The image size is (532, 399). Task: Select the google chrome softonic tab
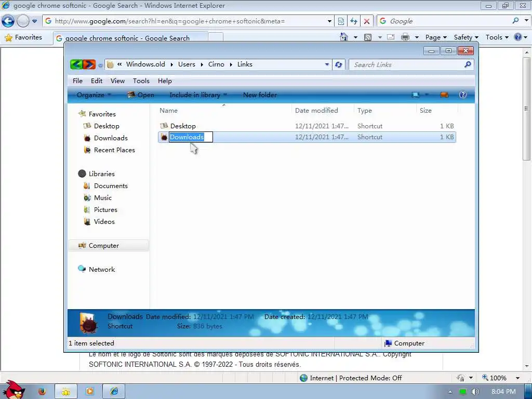coord(130,37)
